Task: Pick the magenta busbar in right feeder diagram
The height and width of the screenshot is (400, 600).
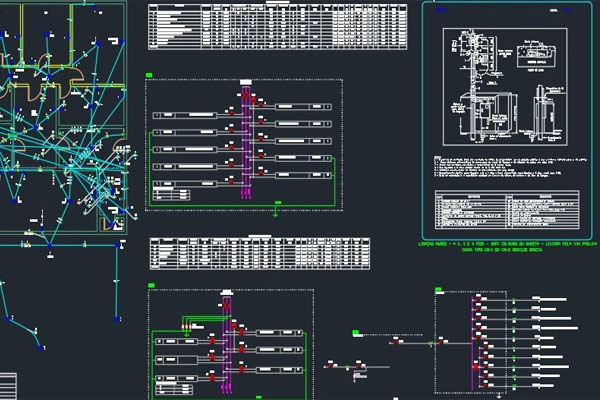Action: [473, 343]
